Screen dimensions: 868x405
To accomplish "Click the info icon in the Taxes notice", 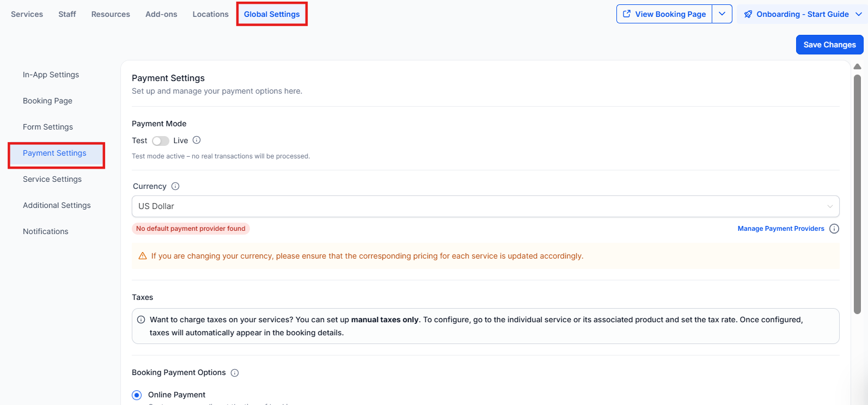I will click(x=141, y=320).
